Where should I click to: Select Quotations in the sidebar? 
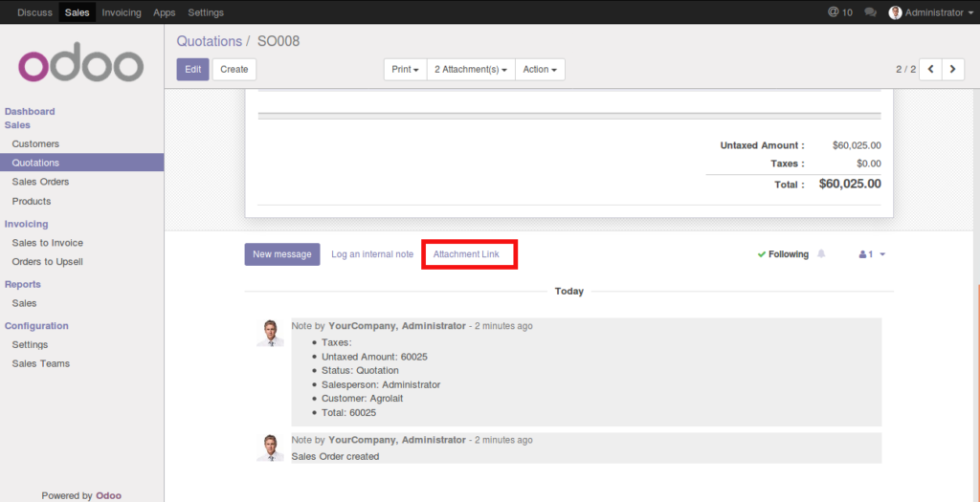click(x=82, y=163)
